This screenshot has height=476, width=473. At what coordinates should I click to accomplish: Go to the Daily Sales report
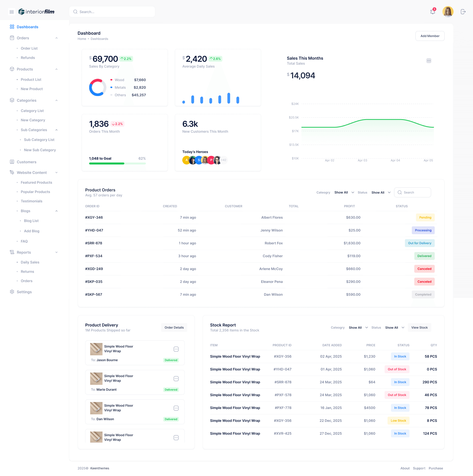(30, 262)
